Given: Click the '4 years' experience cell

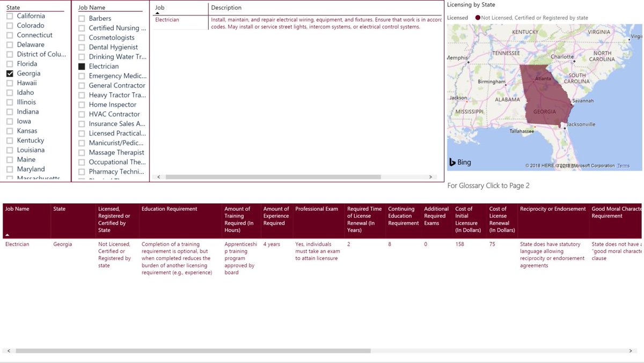Looking at the screenshot, I should pos(272,245).
